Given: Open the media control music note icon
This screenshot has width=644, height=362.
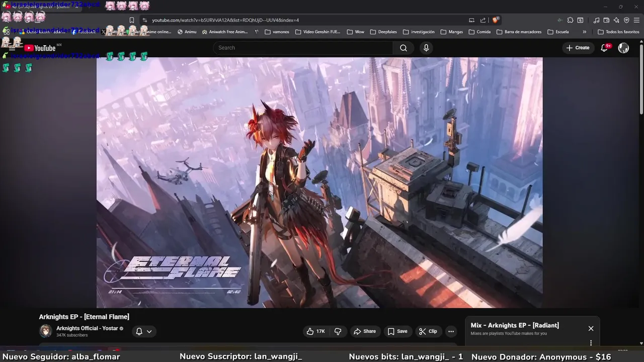Looking at the screenshot, I should click(x=596, y=20).
